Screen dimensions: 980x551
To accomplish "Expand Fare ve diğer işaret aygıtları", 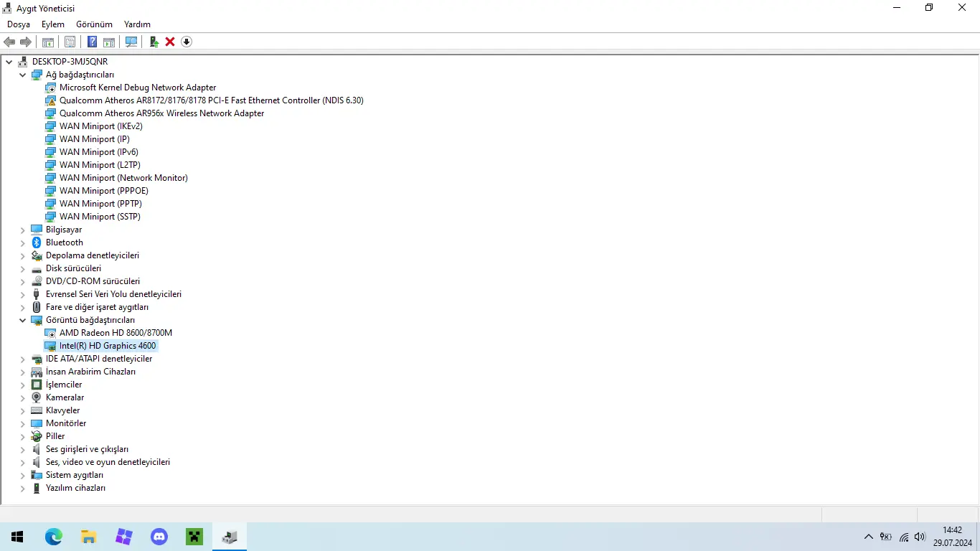I will [x=23, y=307].
